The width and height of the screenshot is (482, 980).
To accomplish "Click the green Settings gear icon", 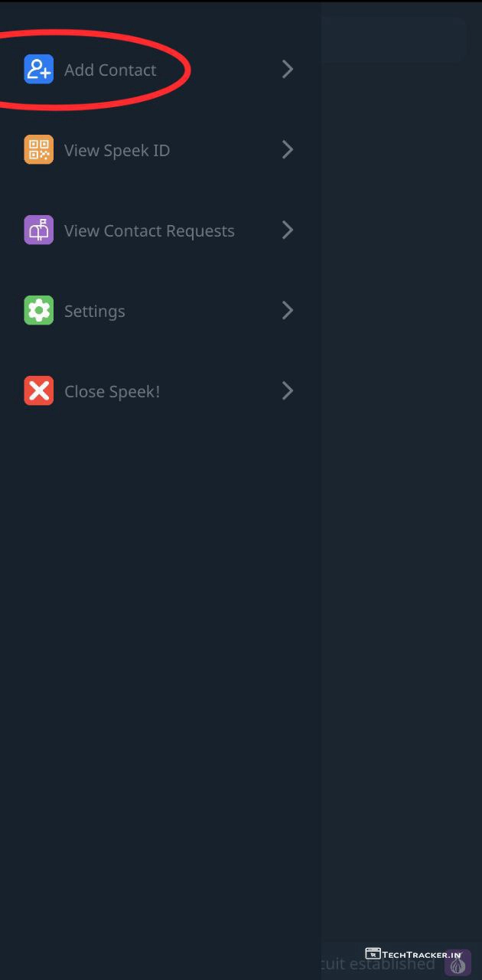I will [x=38, y=311].
